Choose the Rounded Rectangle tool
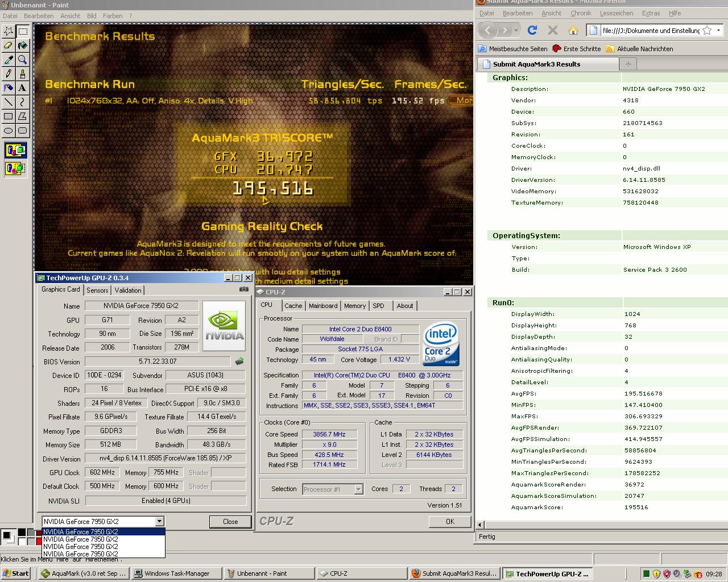Screen dimensions: 728x582 tap(23, 131)
